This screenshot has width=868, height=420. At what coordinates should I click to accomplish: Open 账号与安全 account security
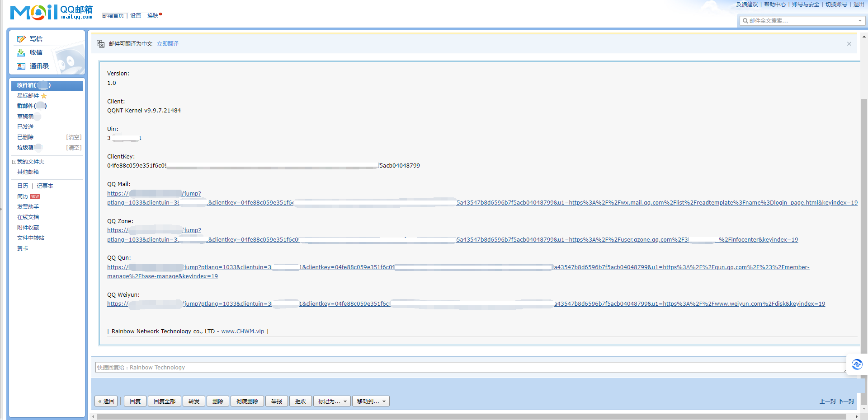click(806, 5)
